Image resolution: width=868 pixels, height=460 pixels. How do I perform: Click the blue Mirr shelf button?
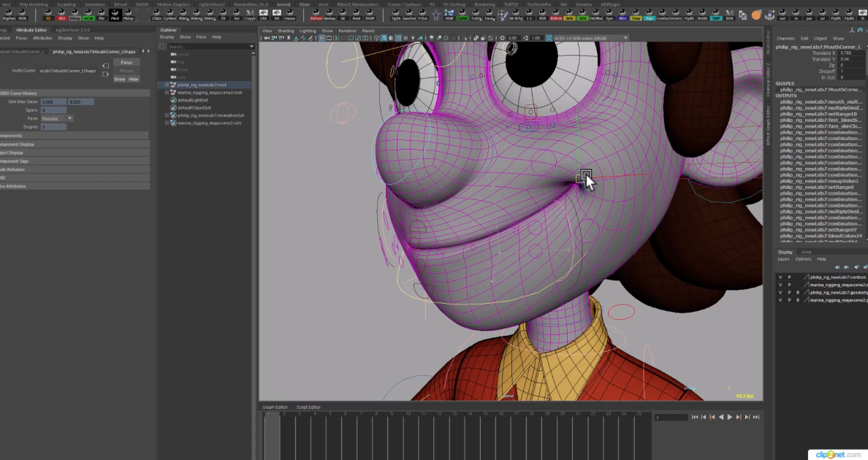pyautogui.click(x=623, y=15)
